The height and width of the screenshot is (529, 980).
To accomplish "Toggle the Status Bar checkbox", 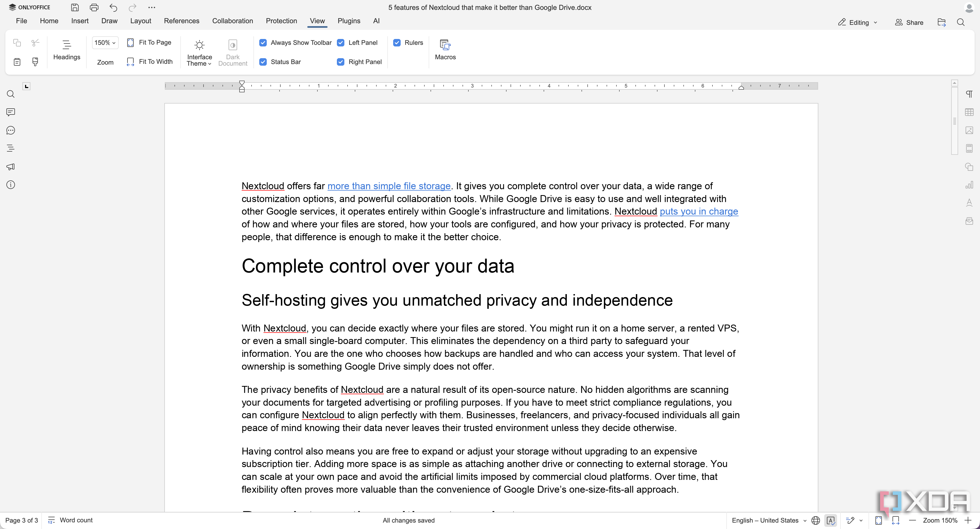I will 263,62.
